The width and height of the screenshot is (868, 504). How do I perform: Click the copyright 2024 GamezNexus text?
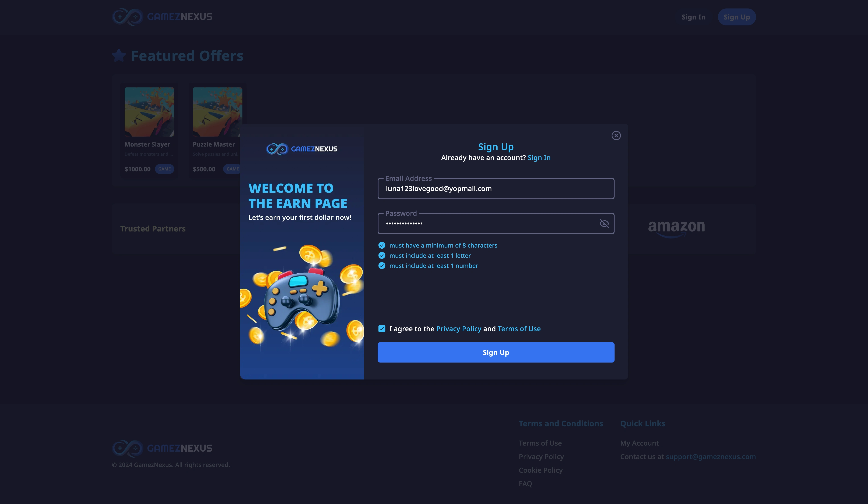[x=171, y=465]
